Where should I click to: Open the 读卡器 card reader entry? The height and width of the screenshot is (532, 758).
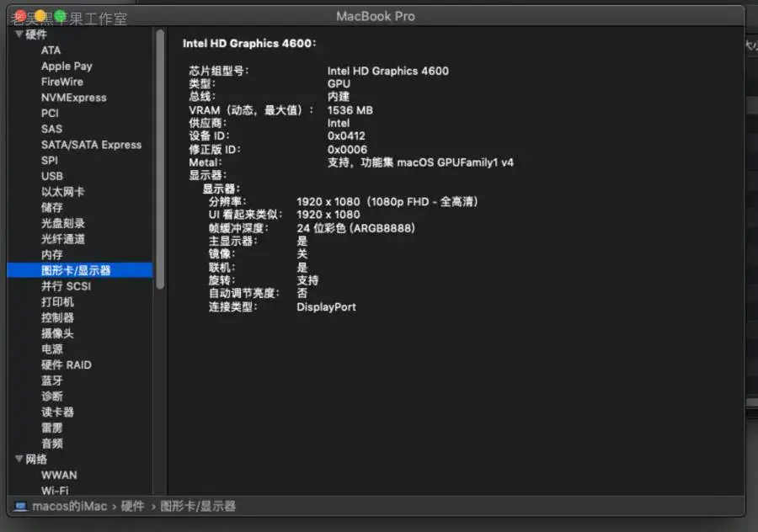[x=57, y=412]
